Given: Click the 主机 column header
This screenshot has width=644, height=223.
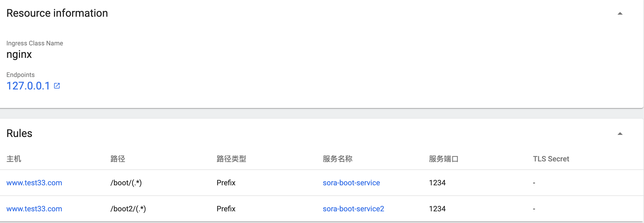Looking at the screenshot, I should click(x=14, y=159).
